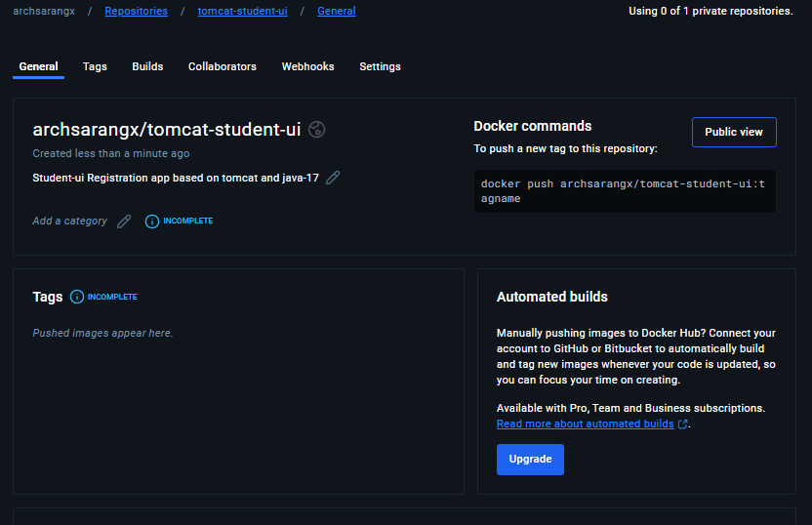
Task: Go to the Collaborators tab
Action: pyautogui.click(x=222, y=66)
